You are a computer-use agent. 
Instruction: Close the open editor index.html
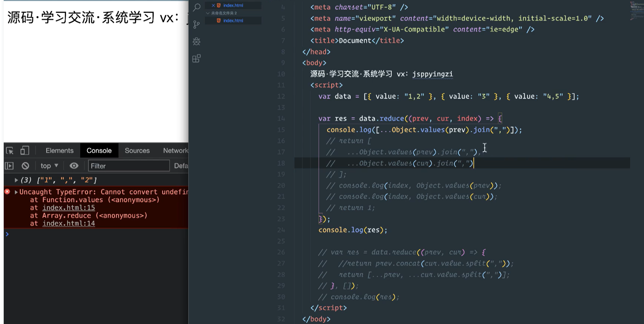point(213,5)
